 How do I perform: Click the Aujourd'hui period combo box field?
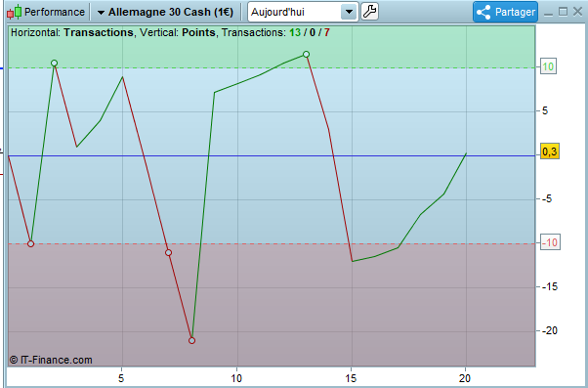[x=303, y=12]
